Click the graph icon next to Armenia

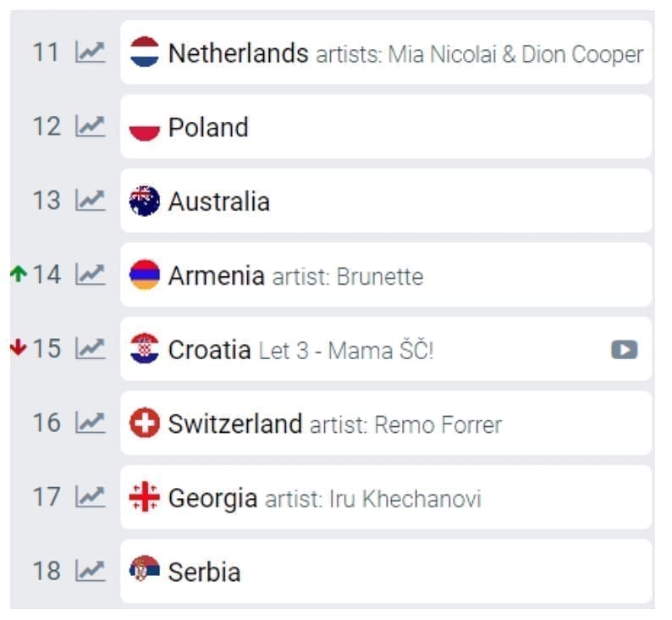90,274
